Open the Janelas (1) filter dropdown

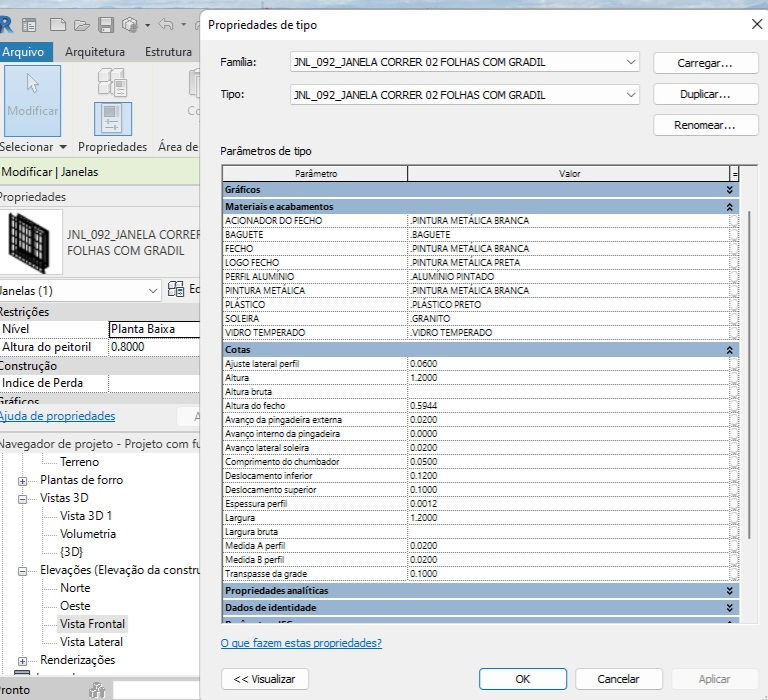point(153,291)
